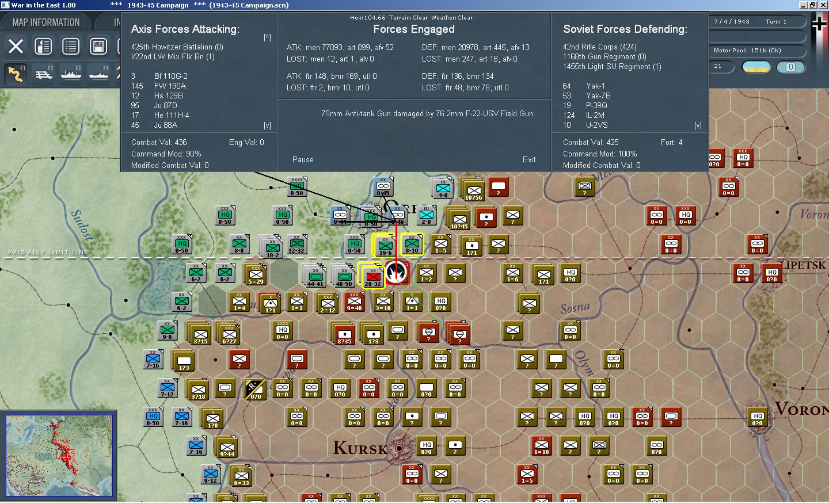The height and width of the screenshot is (504, 829).
Task: Select the F2 rail mode icon
Action: tap(43, 74)
